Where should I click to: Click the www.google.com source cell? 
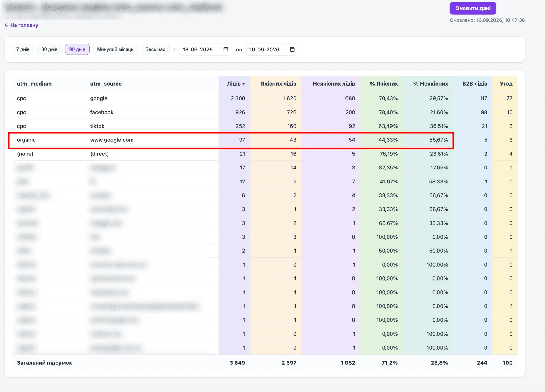coord(112,140)
